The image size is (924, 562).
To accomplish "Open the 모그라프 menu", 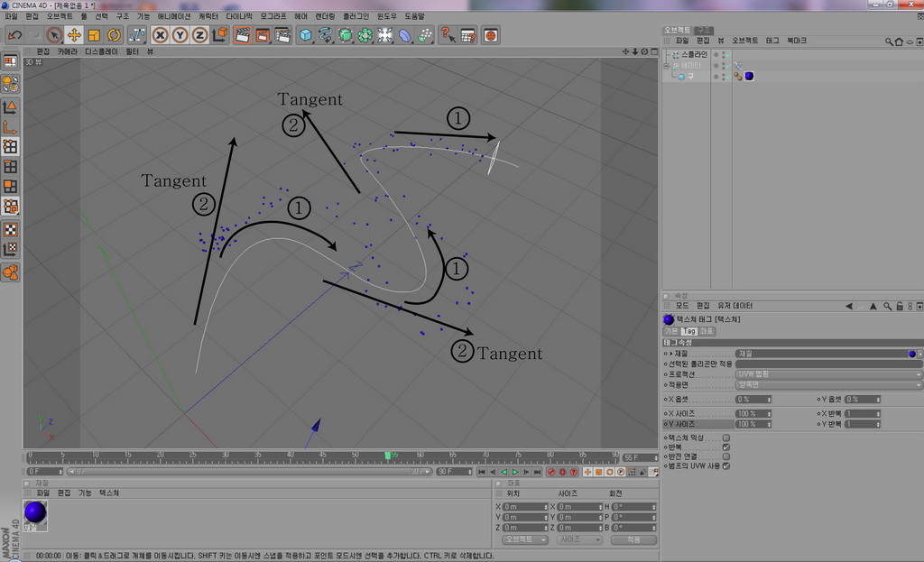I will point(273,16).
